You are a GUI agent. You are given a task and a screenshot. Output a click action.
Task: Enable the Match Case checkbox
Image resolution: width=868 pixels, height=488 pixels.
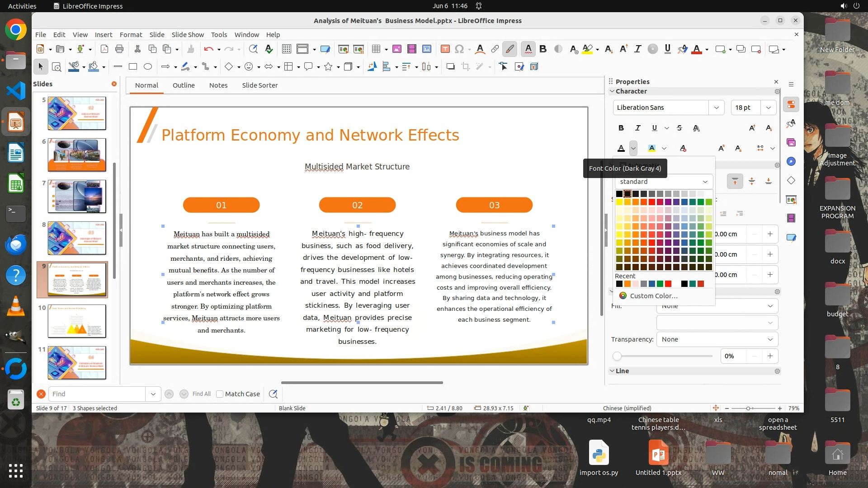point(220,394)
